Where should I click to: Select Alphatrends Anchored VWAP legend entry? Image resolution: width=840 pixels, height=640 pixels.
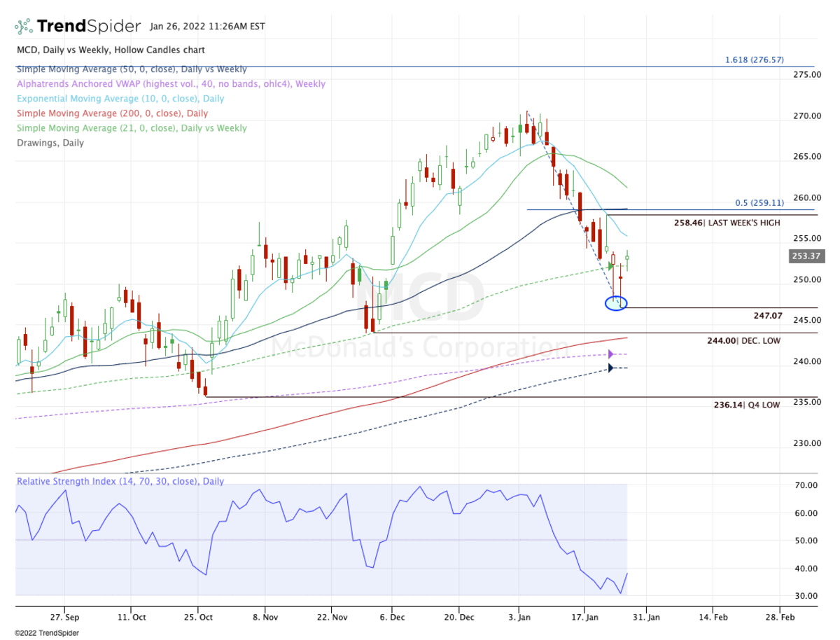[171, 84]
